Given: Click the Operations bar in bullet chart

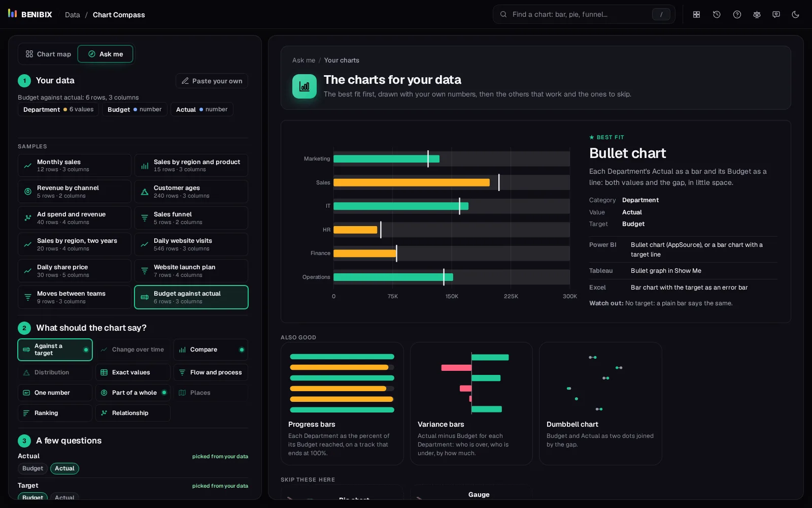Looking at the screenshot, I should tap(393, 277).
